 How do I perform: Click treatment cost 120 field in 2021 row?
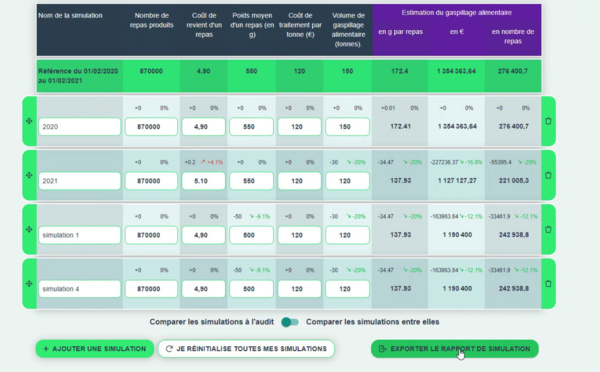[299, 181]
